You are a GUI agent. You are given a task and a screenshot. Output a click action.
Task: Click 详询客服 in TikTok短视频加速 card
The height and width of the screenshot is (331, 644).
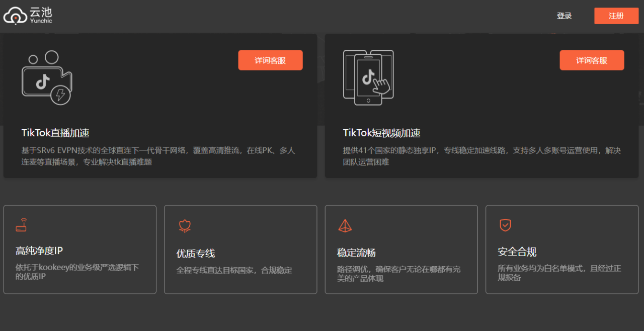coord(592,60)
